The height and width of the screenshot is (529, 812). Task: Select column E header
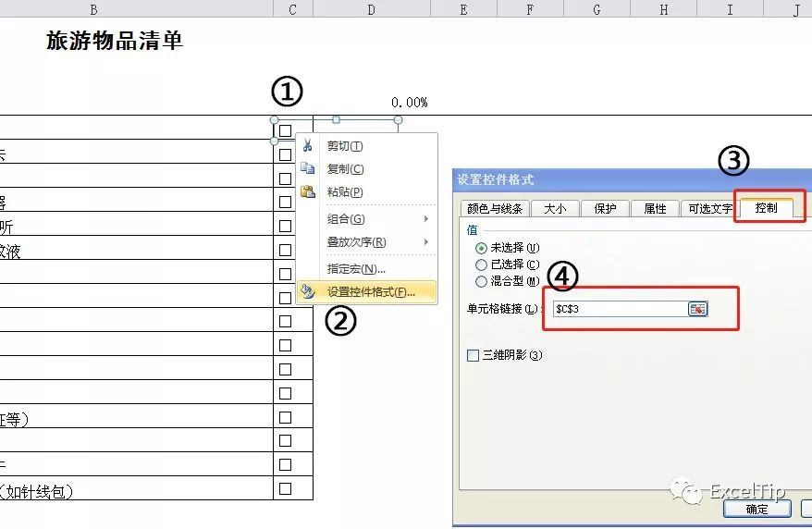coord(463,9)
